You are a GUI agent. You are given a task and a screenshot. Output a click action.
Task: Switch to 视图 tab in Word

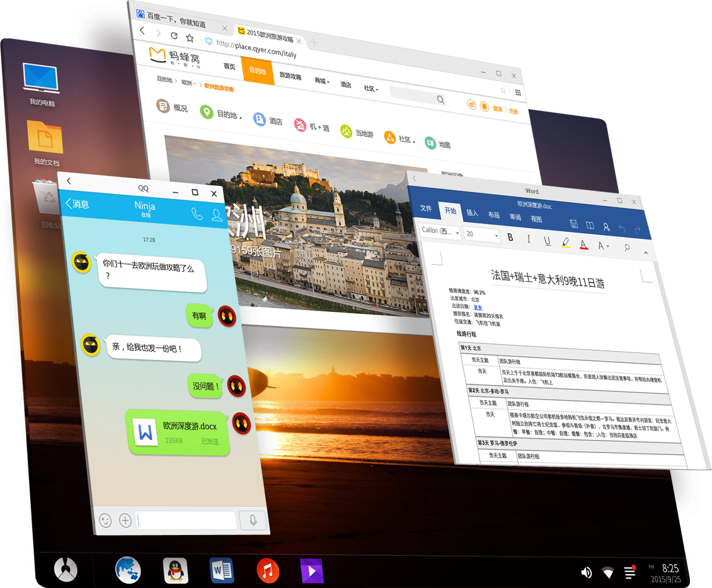[536, 219]
